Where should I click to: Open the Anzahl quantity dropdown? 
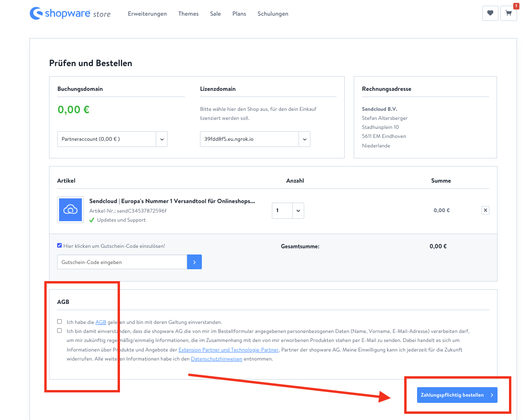click(x=288, y=211)
